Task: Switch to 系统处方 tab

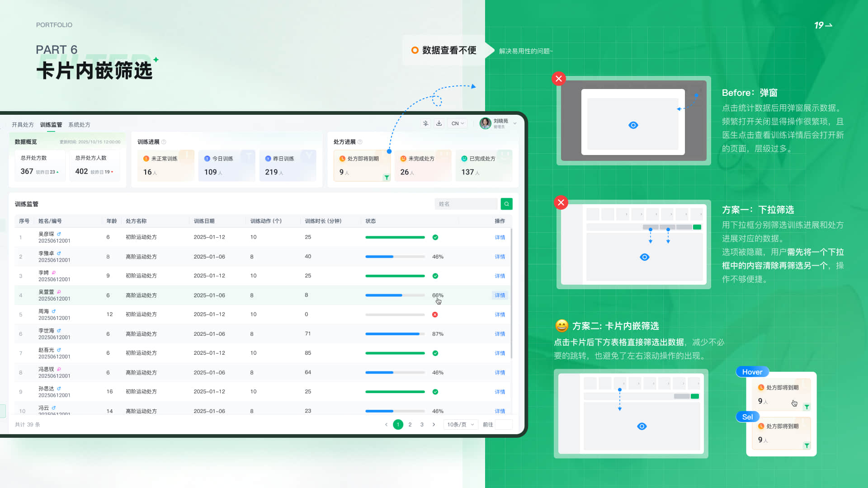Action: coord(79,125)
